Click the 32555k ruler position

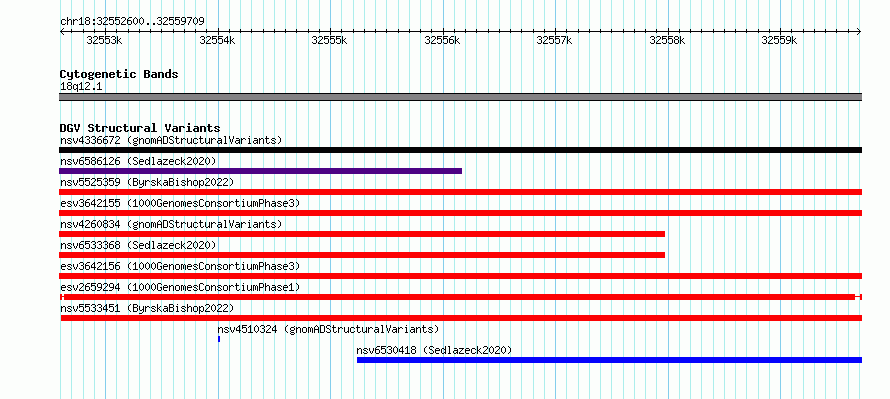point(329,40)
